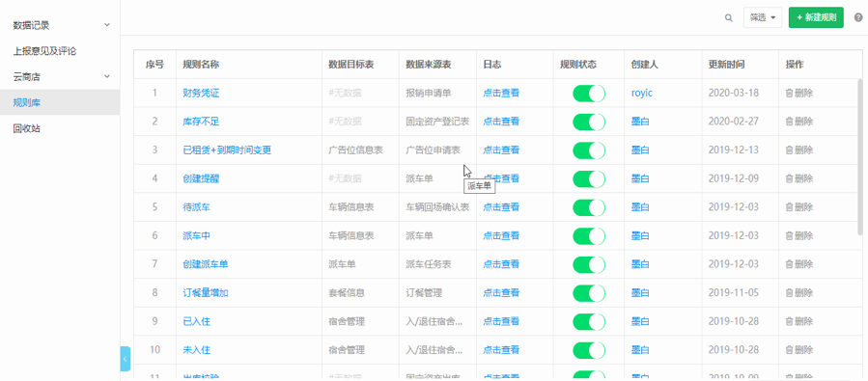
Task: Toggle rule status for 库存不足
Action: 589,122
